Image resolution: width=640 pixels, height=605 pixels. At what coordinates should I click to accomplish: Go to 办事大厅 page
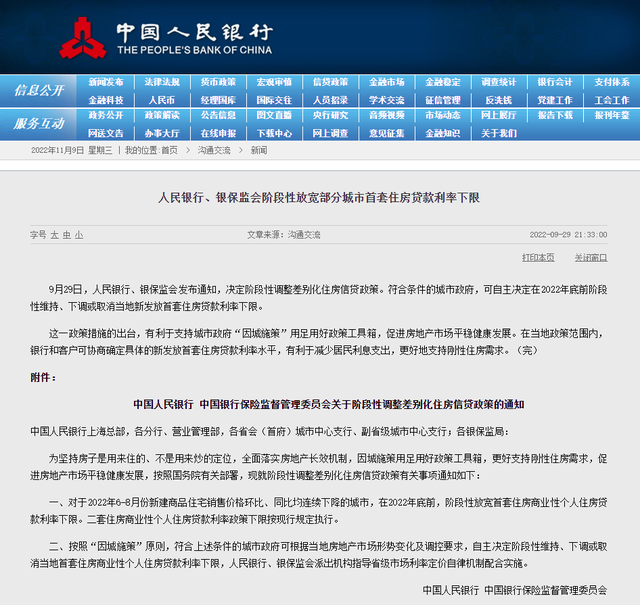[x=162, y=133]
